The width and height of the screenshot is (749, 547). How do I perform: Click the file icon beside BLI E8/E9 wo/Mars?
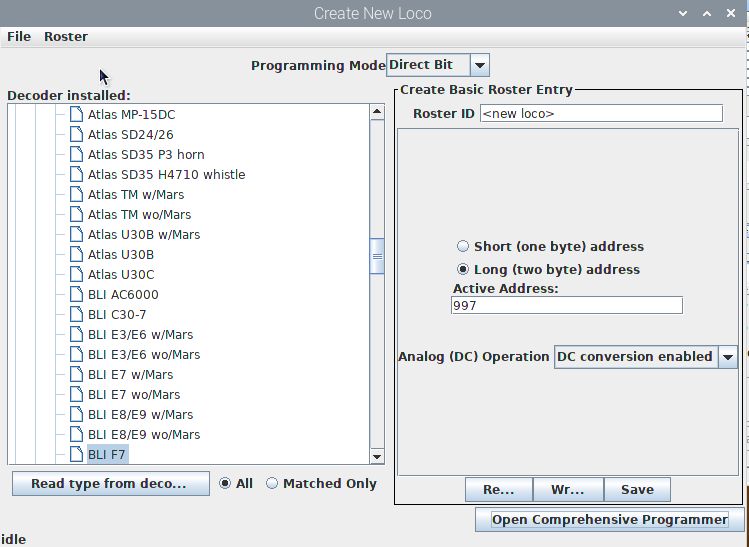coord(76,435)
